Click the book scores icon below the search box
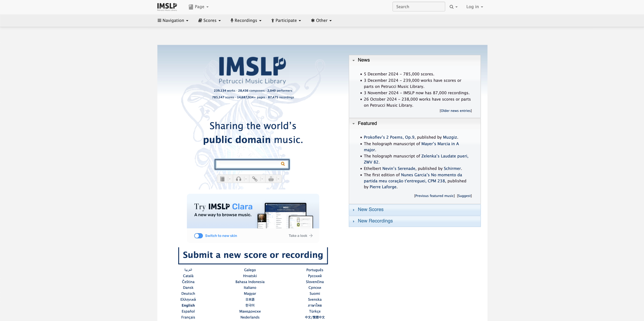The image size is (644, 321). tap(222, 179)
